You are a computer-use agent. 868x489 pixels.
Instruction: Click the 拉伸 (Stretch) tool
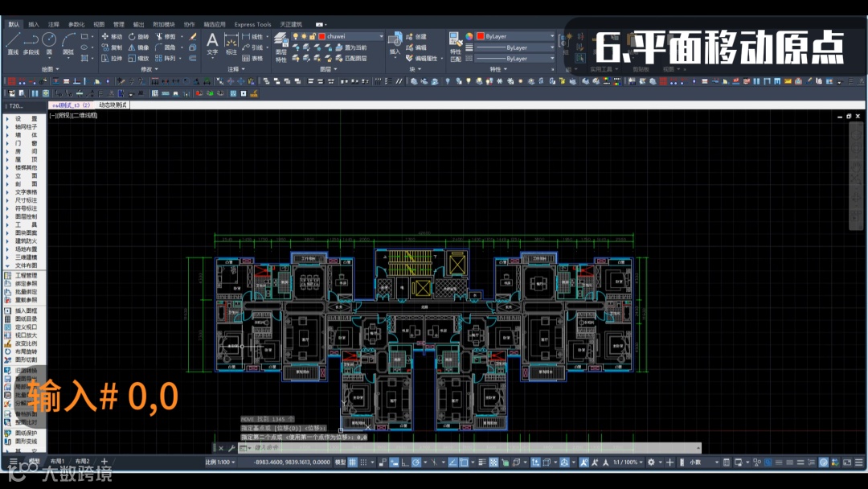(x=111, y=58)
